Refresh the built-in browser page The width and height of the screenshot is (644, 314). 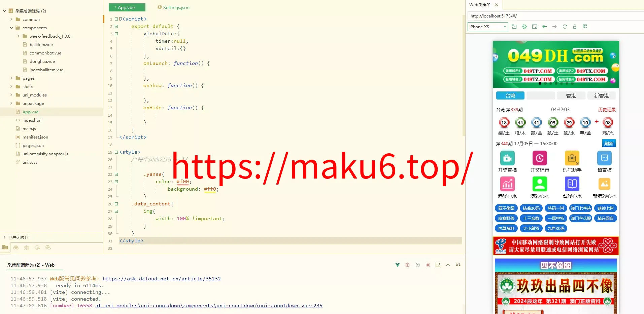point(565,27)
